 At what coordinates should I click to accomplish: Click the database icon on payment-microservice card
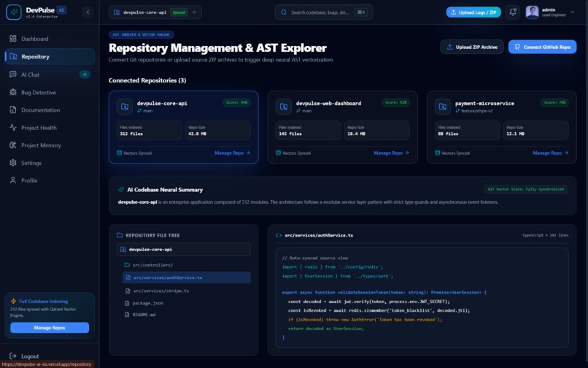(437, 153)
